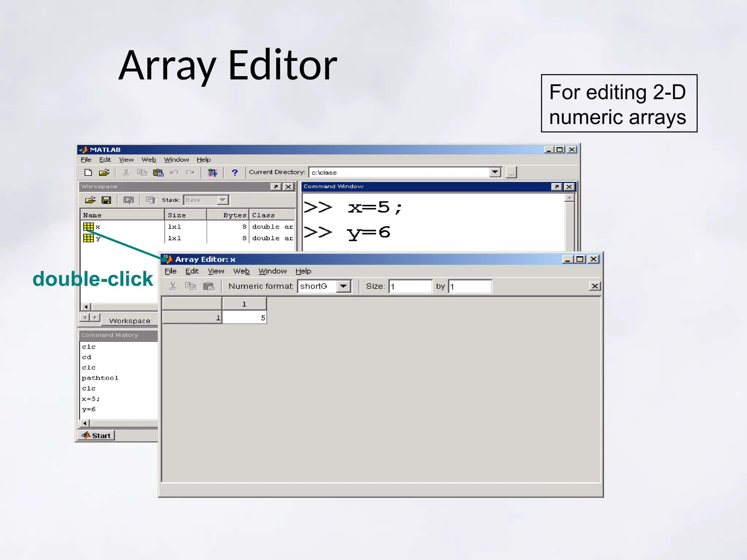This screenshot has height=560, width=747.
Task: Open the View menu in MATLAB window
Action: click(x=126, y=160)
